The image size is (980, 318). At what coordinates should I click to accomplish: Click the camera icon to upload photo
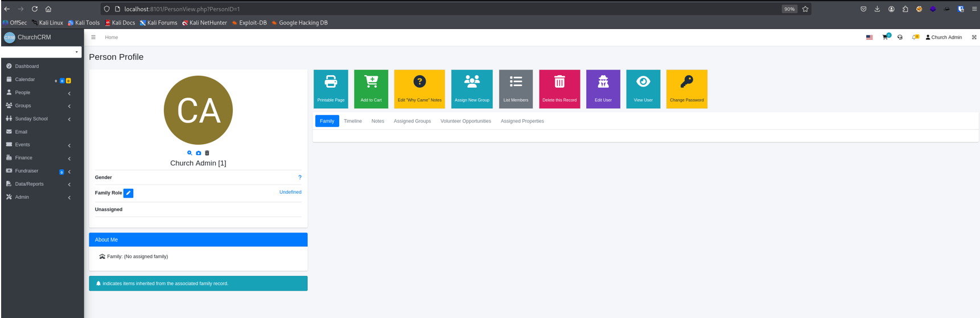click(198, 153)
